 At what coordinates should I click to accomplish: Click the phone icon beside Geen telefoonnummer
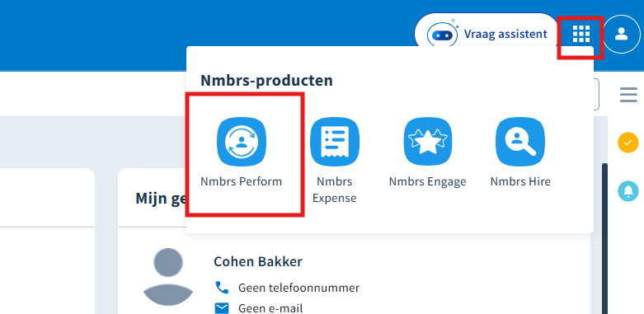click(x=222, y=288)
